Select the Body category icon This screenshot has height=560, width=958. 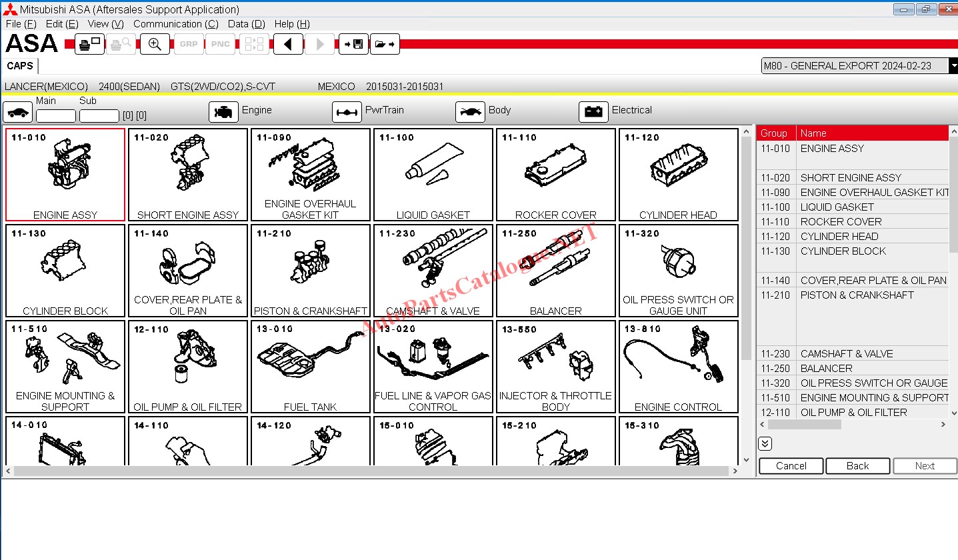(470, 112)
